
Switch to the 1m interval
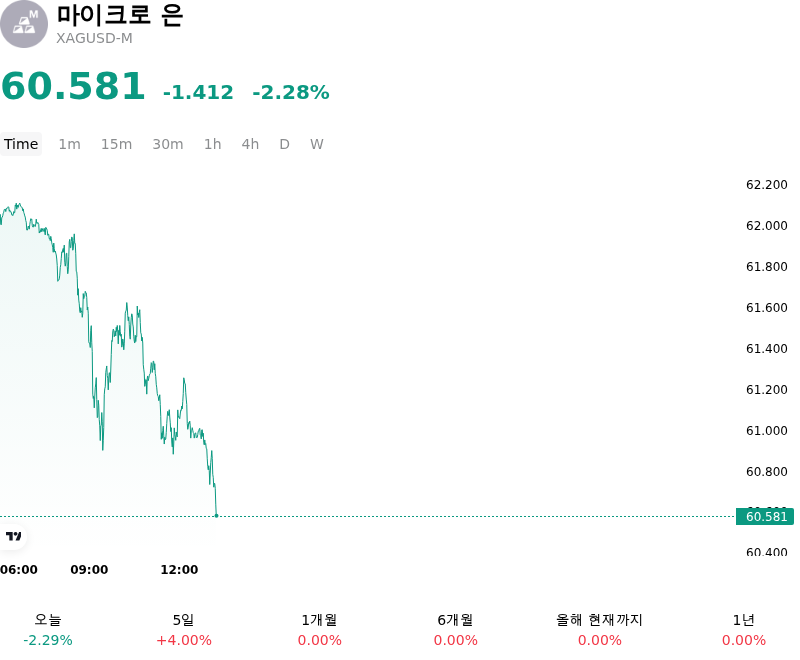[69, 144]
